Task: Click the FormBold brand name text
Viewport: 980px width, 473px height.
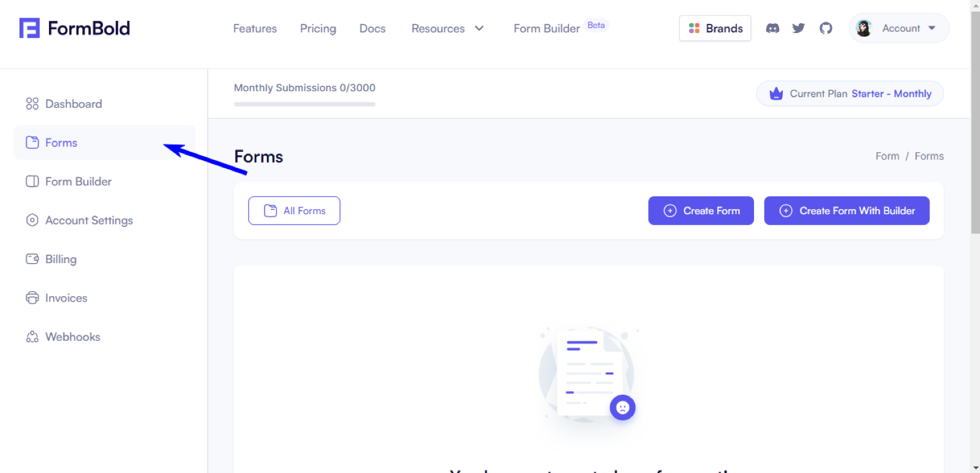Action: (89, 28)
